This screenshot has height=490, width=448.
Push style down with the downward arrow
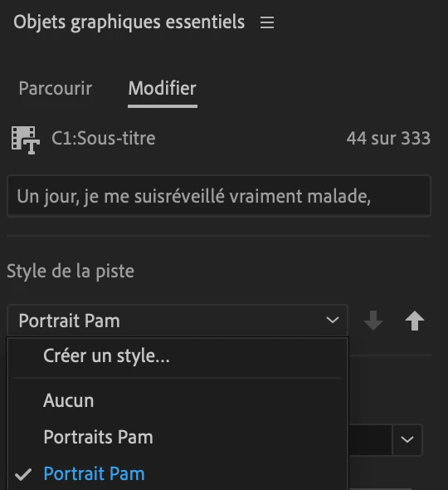pos(373,321)
